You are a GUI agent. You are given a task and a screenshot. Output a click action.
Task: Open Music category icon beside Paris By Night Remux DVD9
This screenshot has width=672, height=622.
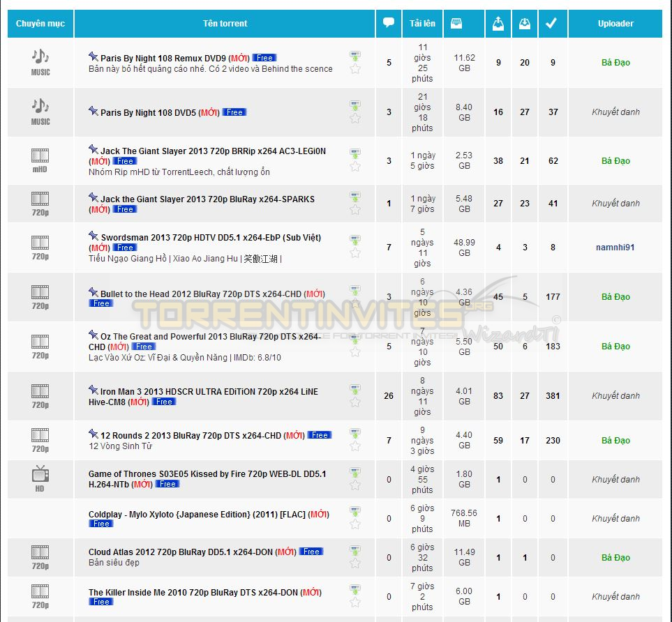coord(40,63)
